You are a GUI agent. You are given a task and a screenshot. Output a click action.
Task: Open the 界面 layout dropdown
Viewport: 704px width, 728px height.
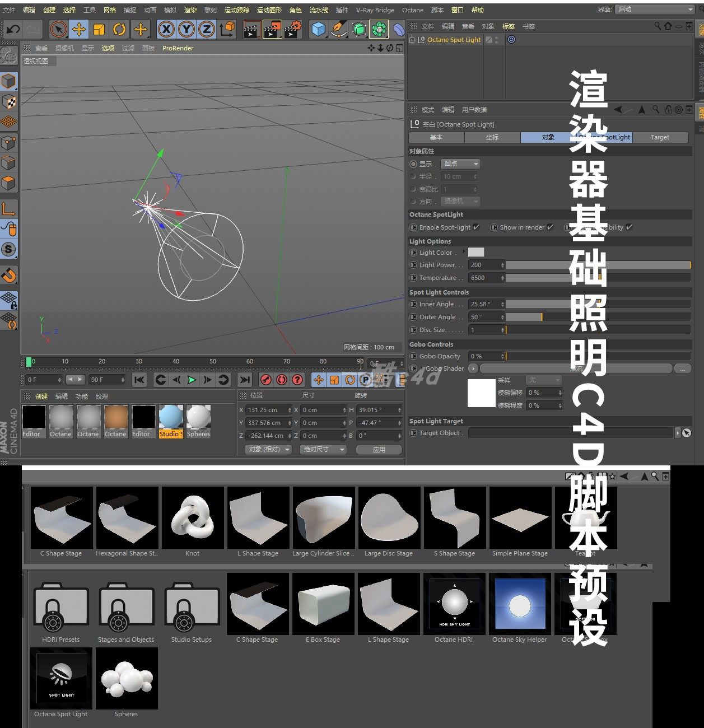click(x=655, y=10)
